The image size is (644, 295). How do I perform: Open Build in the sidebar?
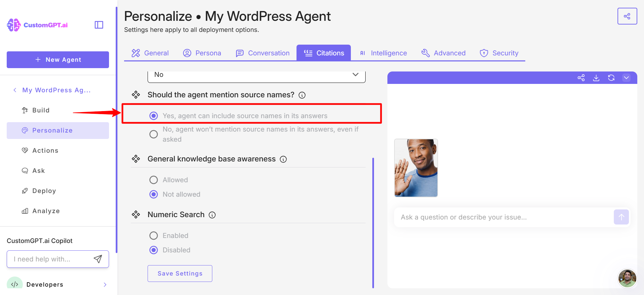click(x=58, y=110)
